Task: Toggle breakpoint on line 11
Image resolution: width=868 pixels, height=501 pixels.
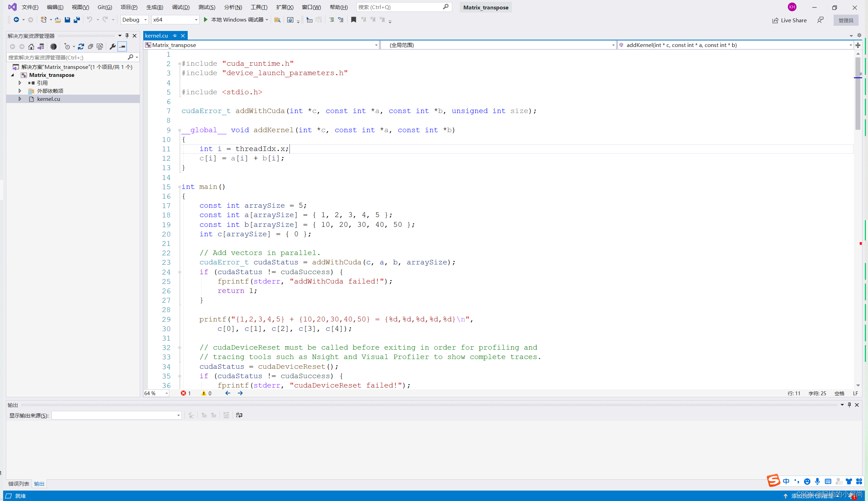Action: [x=147, y=149]
